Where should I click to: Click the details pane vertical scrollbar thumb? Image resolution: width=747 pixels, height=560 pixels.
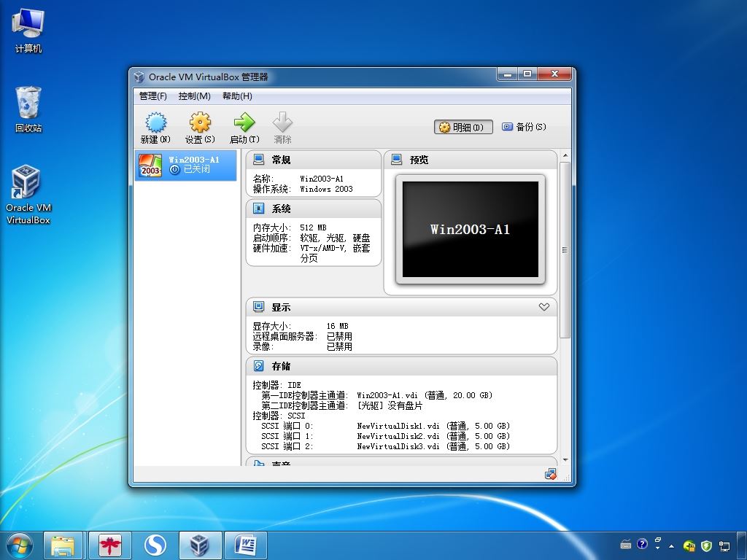565,250
